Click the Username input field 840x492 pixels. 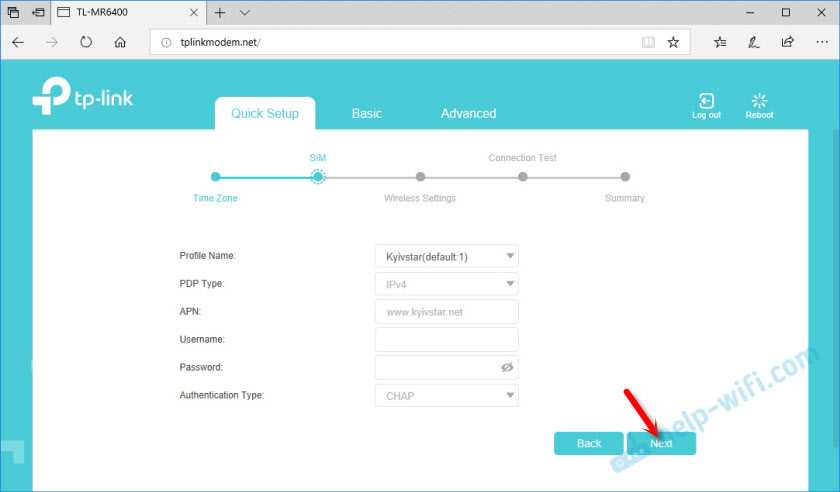pos(446,340)
